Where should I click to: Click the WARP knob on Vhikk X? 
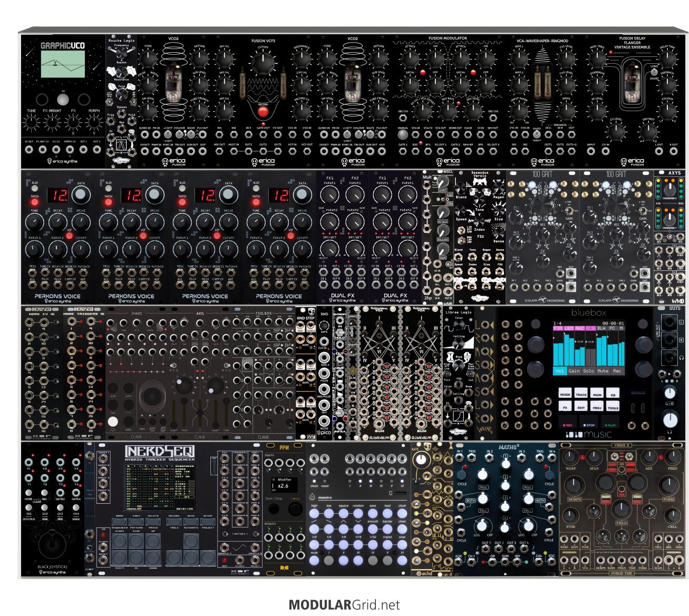click(x=571, y=456)
